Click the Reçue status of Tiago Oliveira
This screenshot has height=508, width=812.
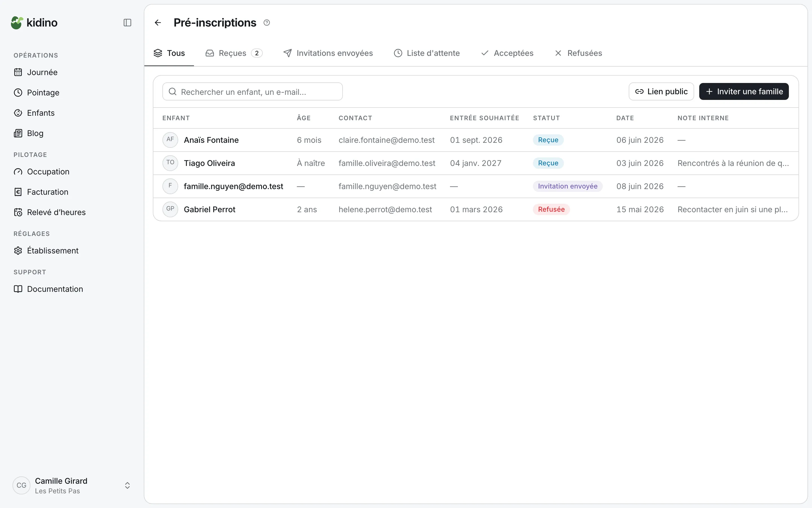[x=548, y=163]
